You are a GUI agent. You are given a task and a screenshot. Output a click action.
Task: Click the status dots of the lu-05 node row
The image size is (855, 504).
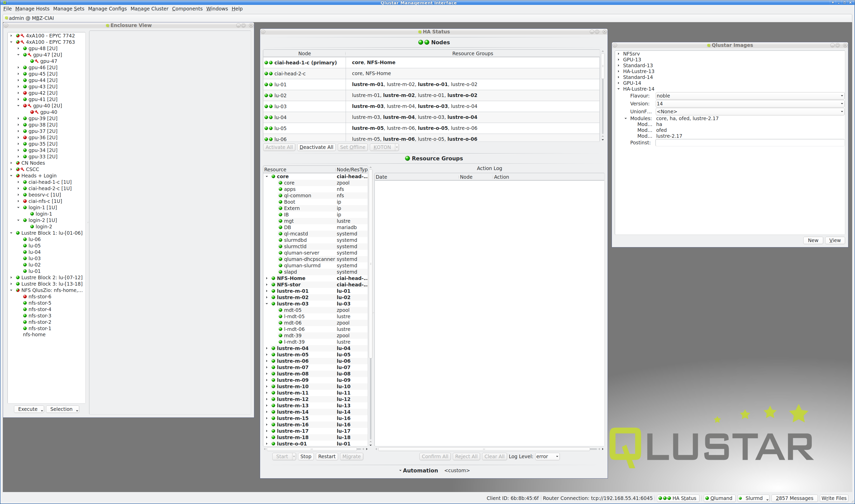click(269, 128)
